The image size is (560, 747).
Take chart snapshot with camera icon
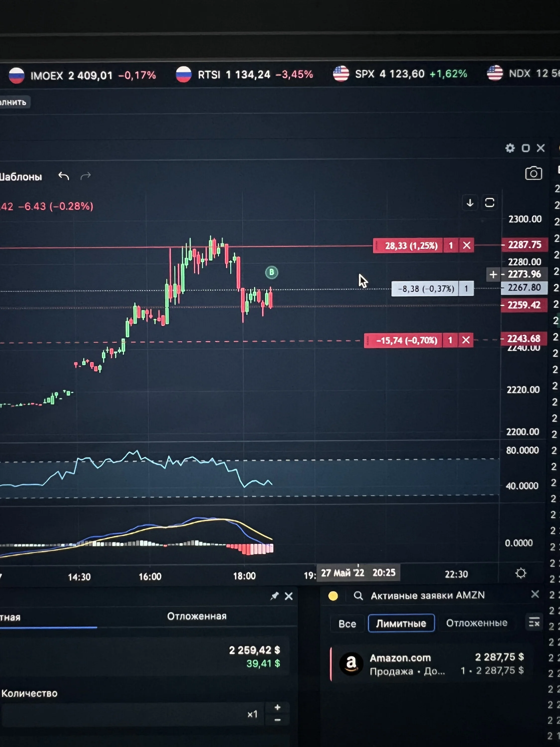(533, 173)
